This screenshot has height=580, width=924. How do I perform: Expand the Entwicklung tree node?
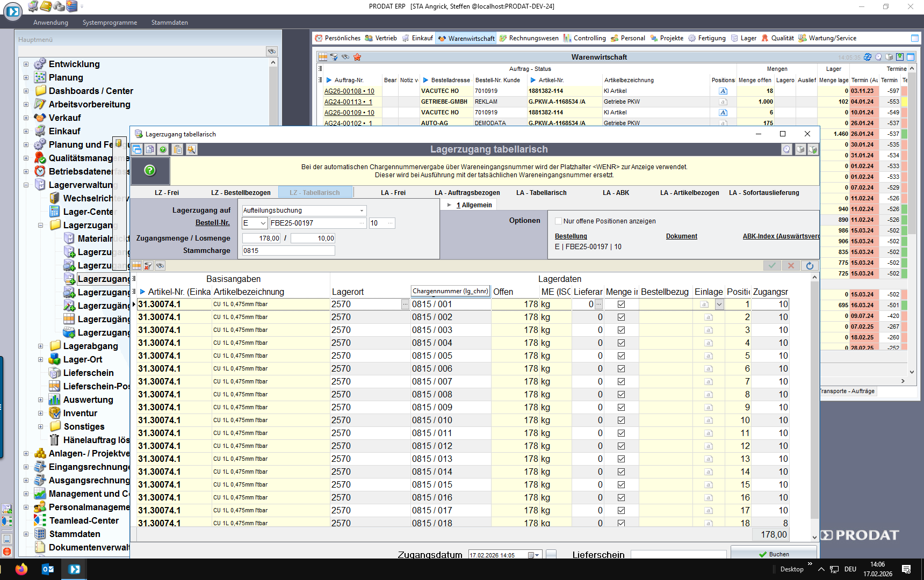(26, 64)
